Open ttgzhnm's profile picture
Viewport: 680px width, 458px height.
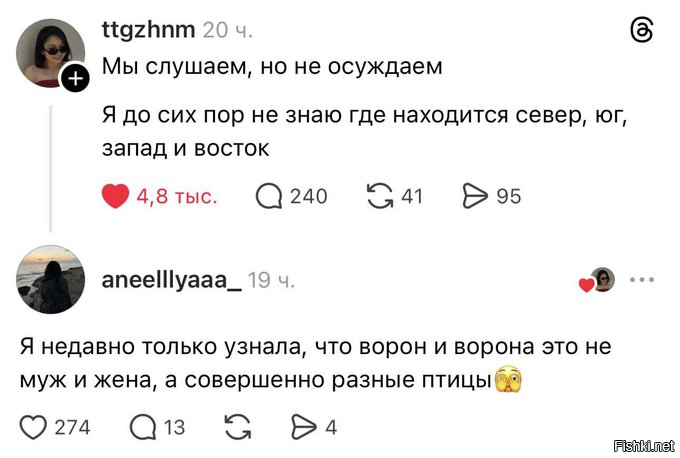tap(49, 52)
